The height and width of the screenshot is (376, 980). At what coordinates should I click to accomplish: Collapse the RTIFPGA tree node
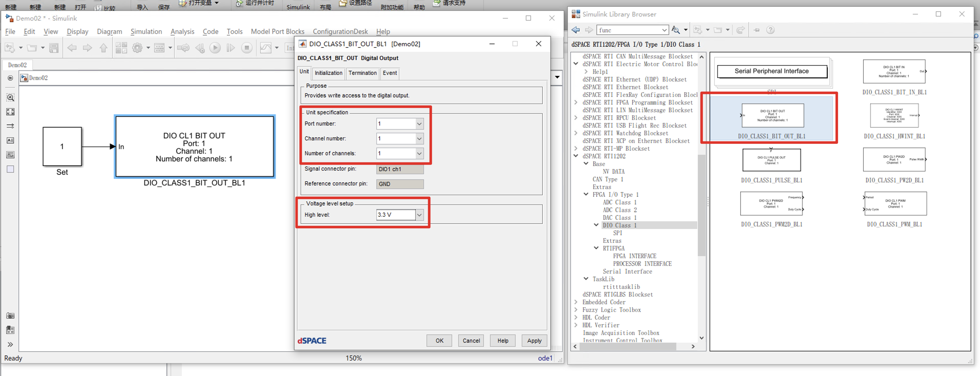[x=596, y=248]
